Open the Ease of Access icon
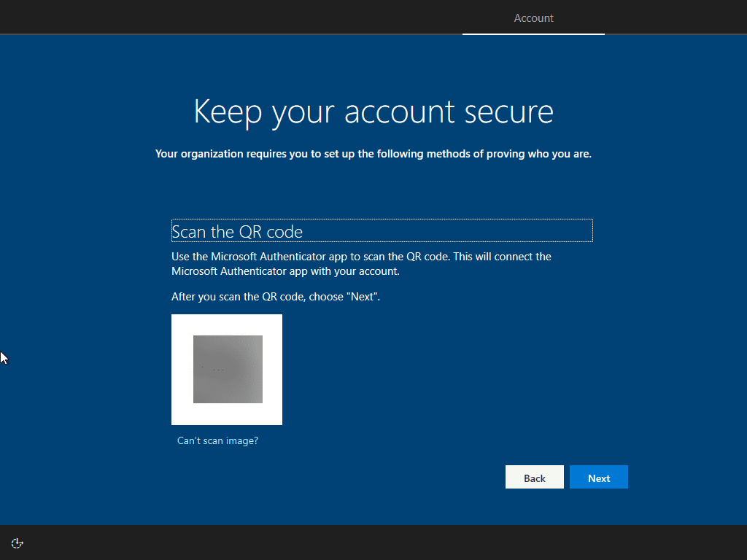The image size is (747, 560). [x=18, y=543]
